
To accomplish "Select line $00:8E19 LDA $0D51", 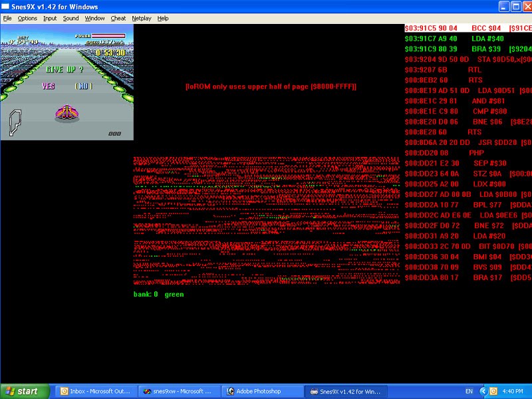I will (468, 90).
